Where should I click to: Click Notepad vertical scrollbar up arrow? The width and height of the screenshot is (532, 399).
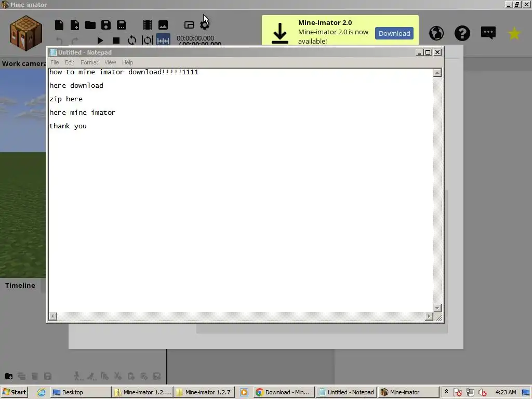(437, 73)
